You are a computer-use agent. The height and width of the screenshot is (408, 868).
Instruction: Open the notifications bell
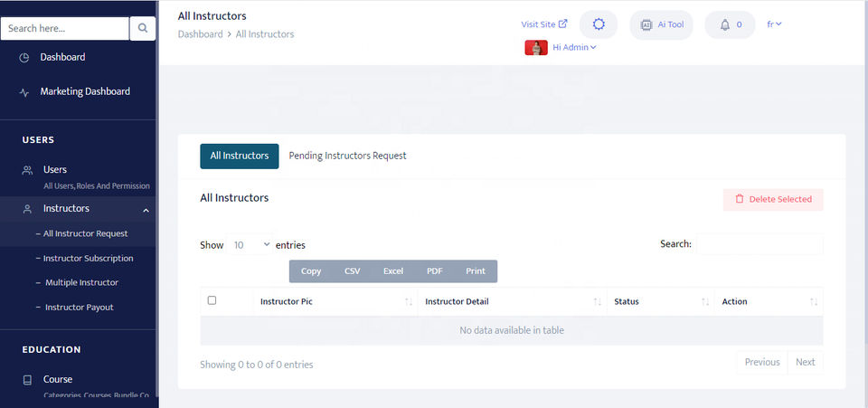coord(725,25)
